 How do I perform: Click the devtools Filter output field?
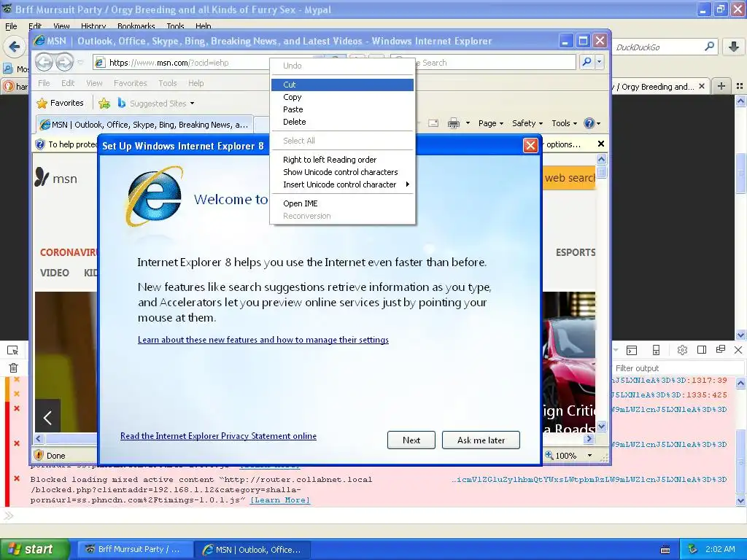click(x=677, y=368)
